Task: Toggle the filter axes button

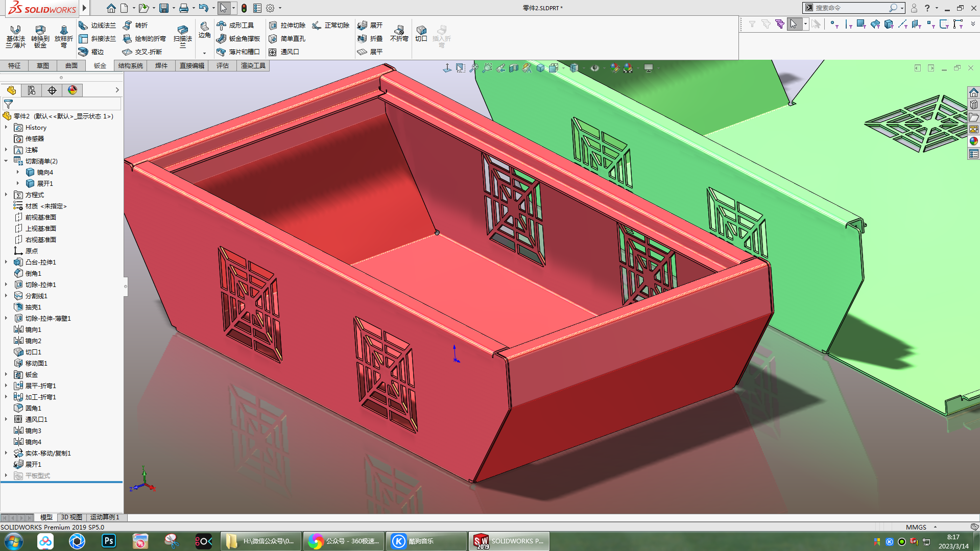Action: 903,24
